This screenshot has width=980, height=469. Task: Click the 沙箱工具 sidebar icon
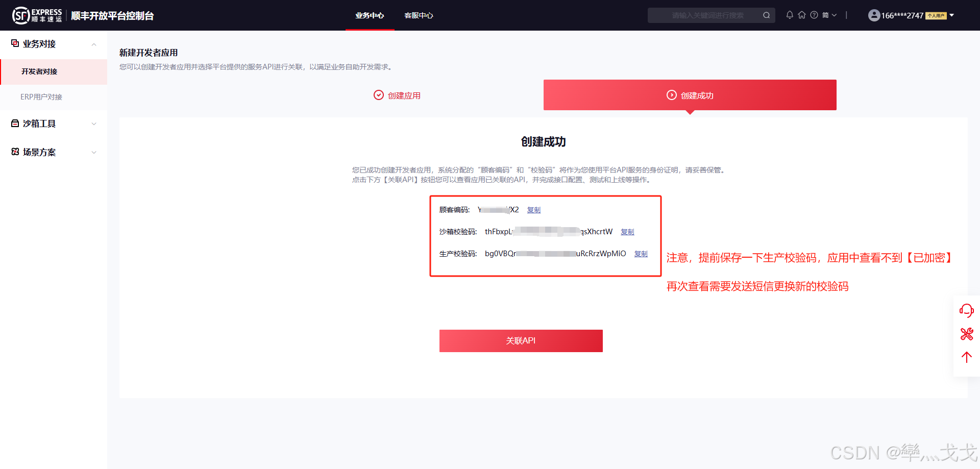click(15, 124)
